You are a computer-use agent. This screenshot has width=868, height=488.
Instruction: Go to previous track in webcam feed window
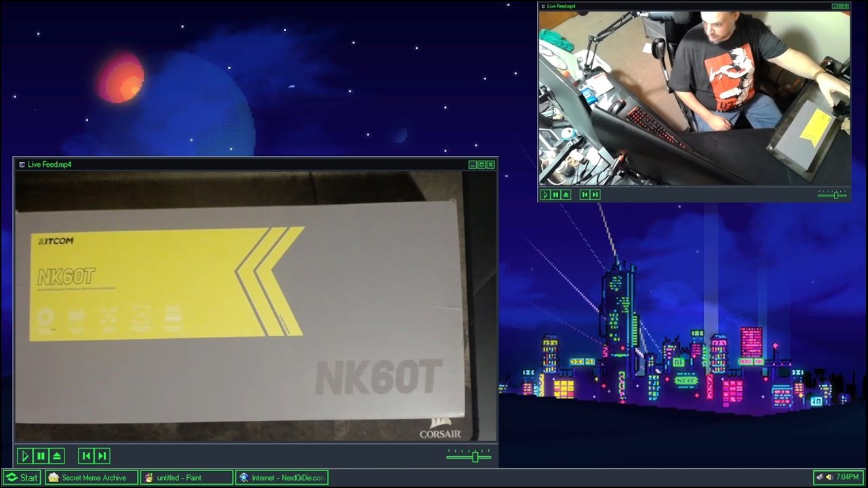(585, 195)
